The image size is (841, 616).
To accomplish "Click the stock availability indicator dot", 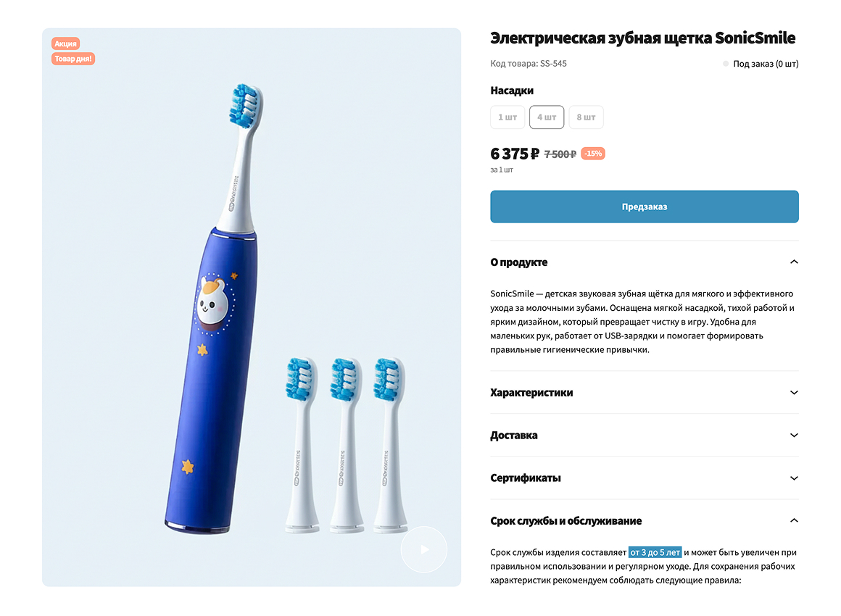I will (x=724, y=64).
